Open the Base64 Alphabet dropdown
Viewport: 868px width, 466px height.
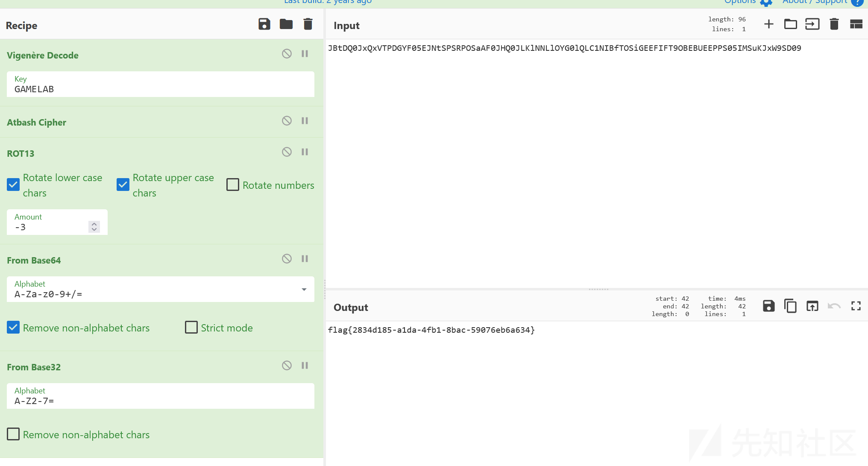pyautogui.click(x=304, y=290)
